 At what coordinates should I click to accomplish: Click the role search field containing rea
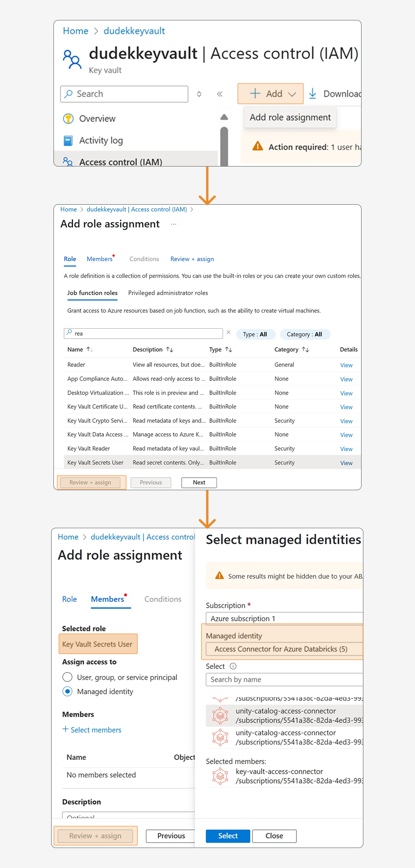pyautogui.click(x=143, y=333)
